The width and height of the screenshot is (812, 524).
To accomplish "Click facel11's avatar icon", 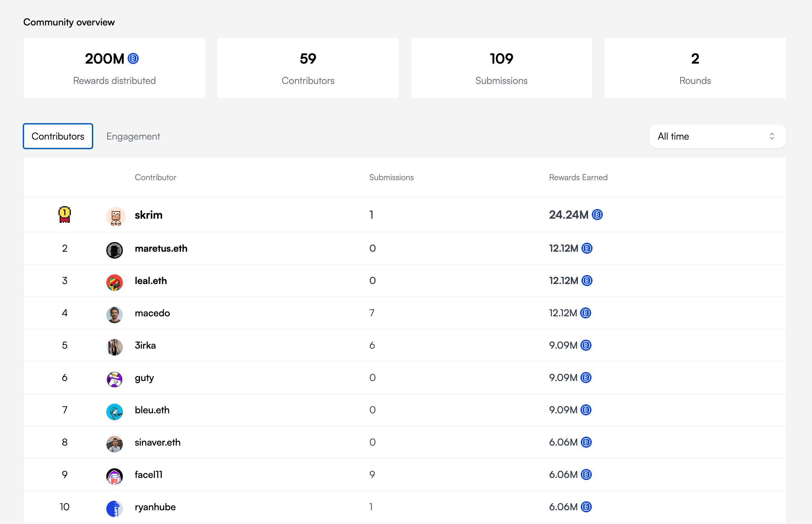I will pyautogui.click(x=115, y=476).
